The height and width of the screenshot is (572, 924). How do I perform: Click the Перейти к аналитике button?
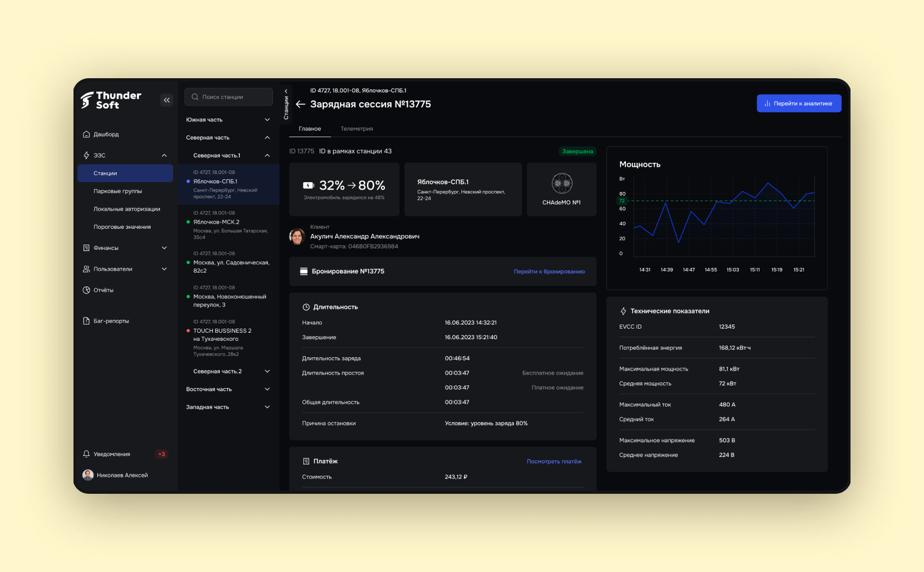pos(799,103)
